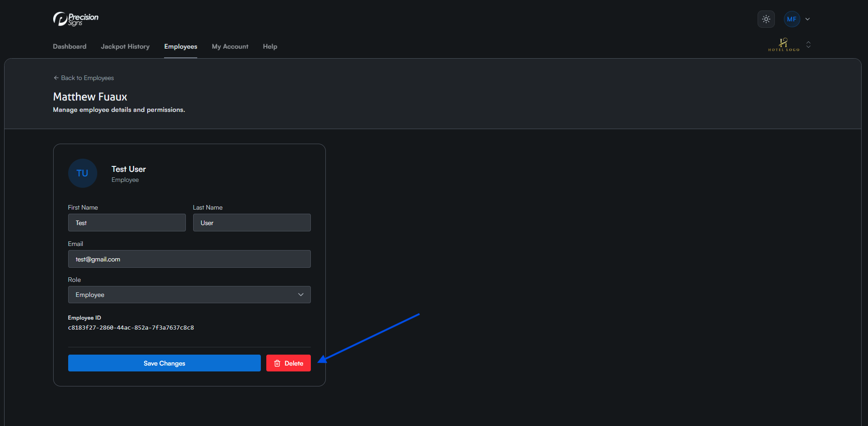Focus the Last Name field

tap(252, 223)
